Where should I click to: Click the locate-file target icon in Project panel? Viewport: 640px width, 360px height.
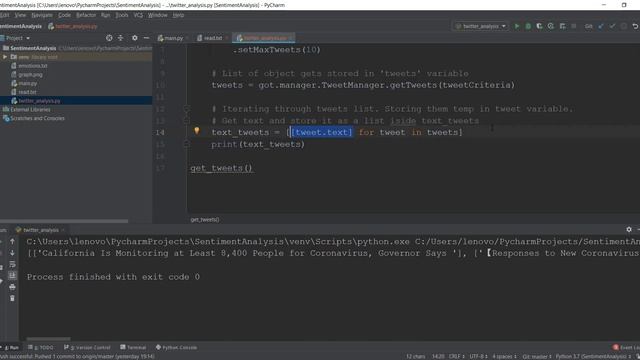point(109,38)
